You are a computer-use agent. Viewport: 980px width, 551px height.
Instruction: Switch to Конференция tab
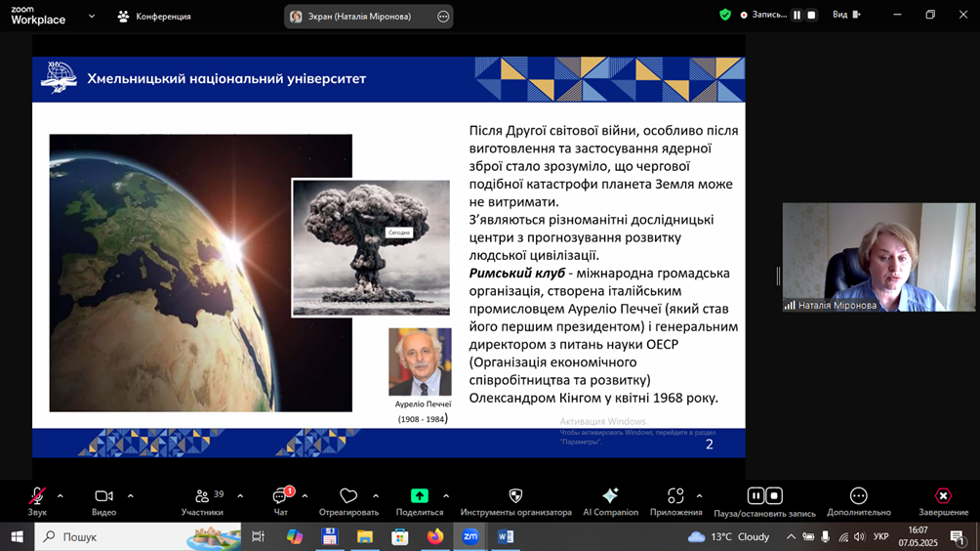coord(154,17)
